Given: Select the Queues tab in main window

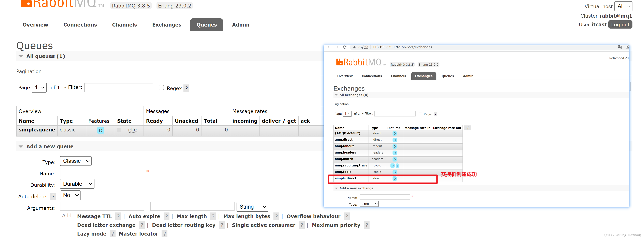Looking at the screenshot, I should coord(207,25).
